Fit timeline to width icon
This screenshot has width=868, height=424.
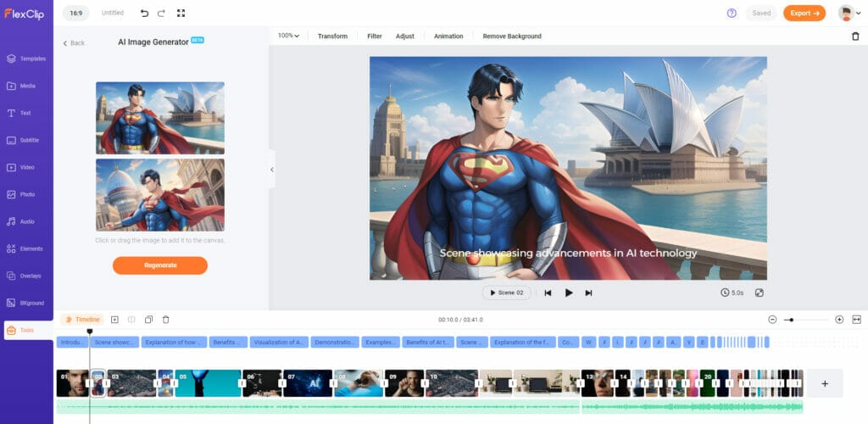tap(857, 320)
